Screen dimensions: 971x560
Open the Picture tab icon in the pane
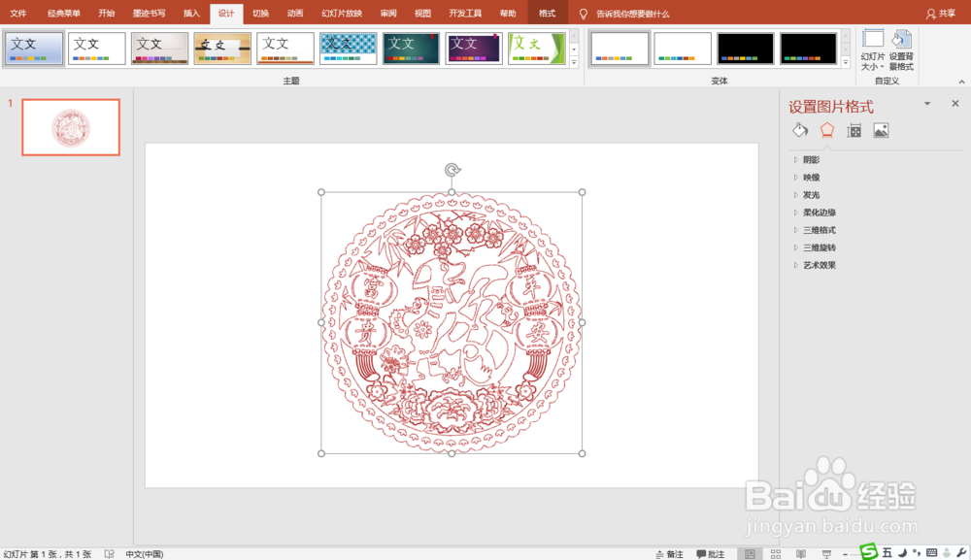[x=881, y=130]
